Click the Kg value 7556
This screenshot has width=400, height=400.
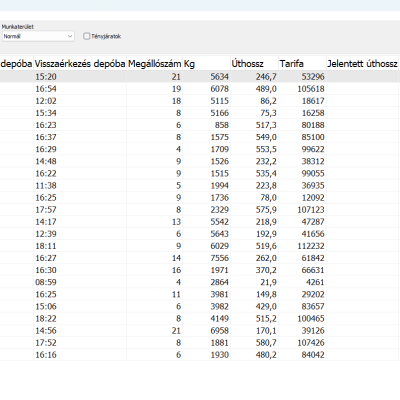[x=220, y=258]
